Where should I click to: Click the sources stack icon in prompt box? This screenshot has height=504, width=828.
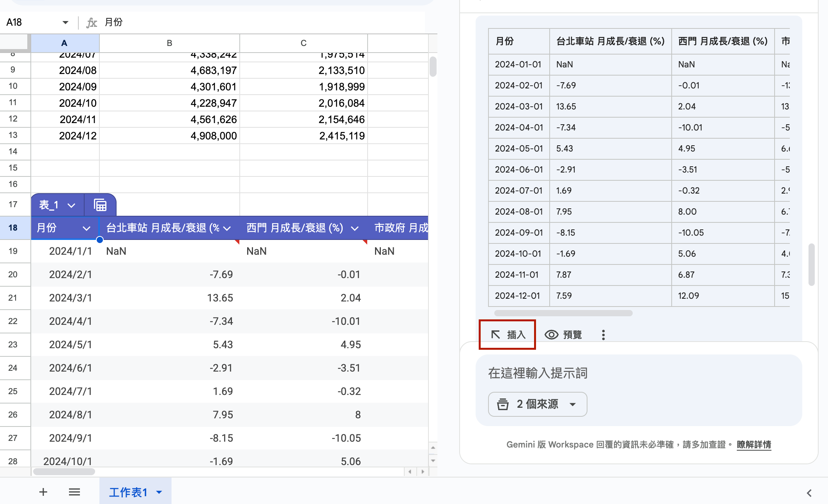(x=503, y=404)
